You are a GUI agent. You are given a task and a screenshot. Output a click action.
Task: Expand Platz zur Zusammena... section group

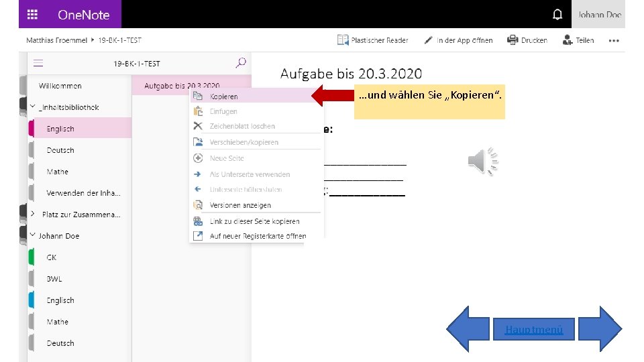point(33,214)
